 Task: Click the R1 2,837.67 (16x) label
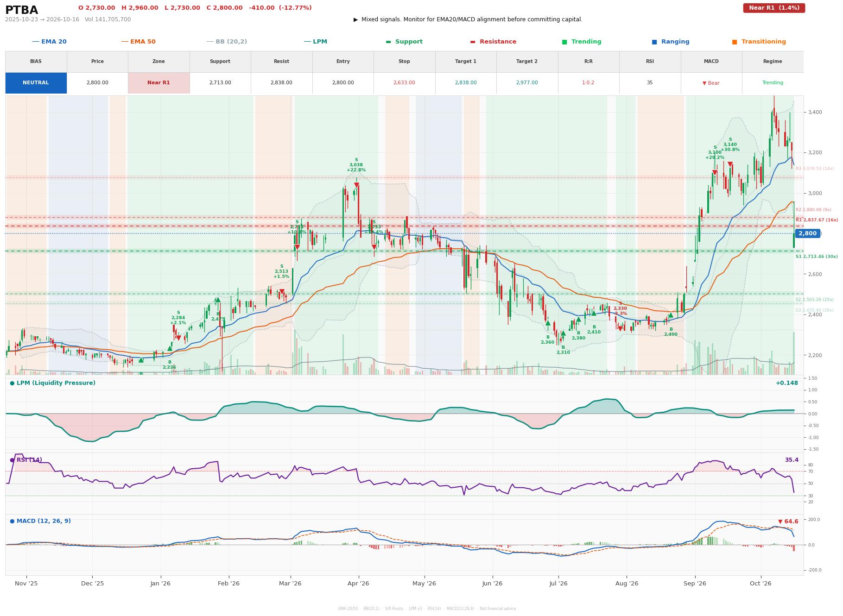[x=817, y=220]
